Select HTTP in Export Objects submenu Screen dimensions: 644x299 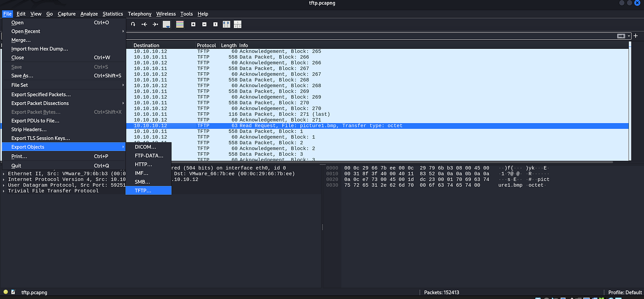pos(149,164)
